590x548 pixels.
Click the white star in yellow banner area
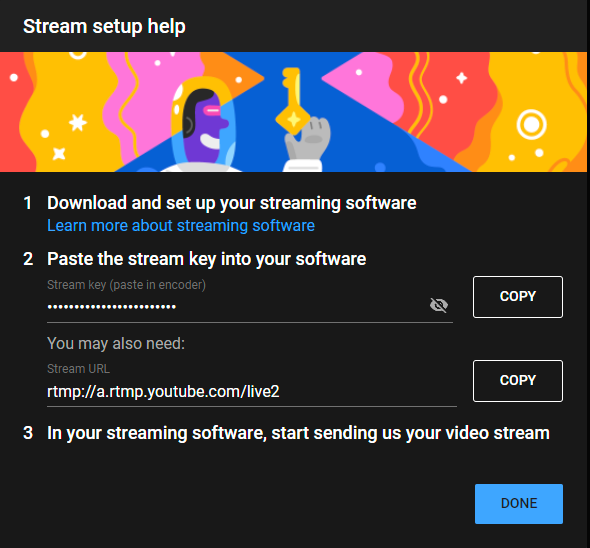coord(78,123)
